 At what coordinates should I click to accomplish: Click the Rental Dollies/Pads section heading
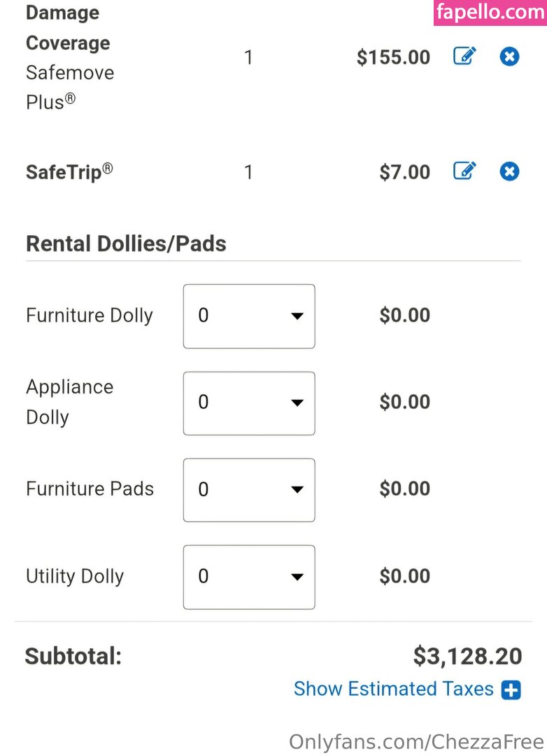pos(126,244)
